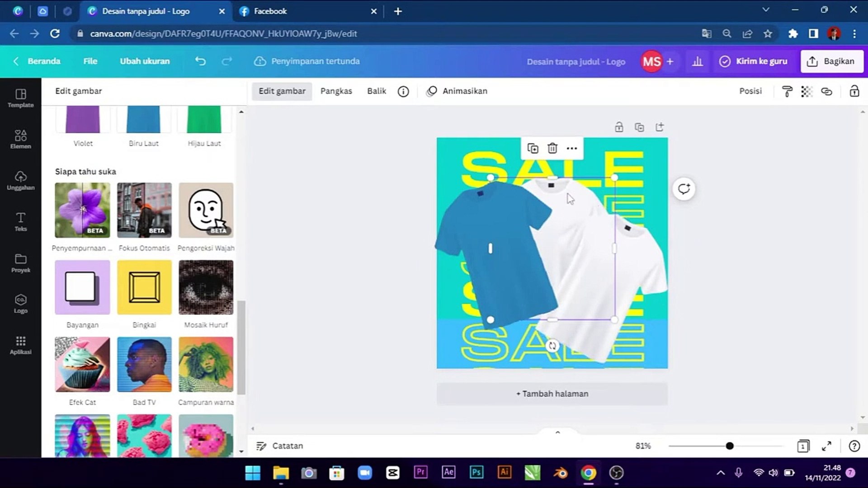
Task: Open the Unggahan uploads panel
Action: point(20,180)
